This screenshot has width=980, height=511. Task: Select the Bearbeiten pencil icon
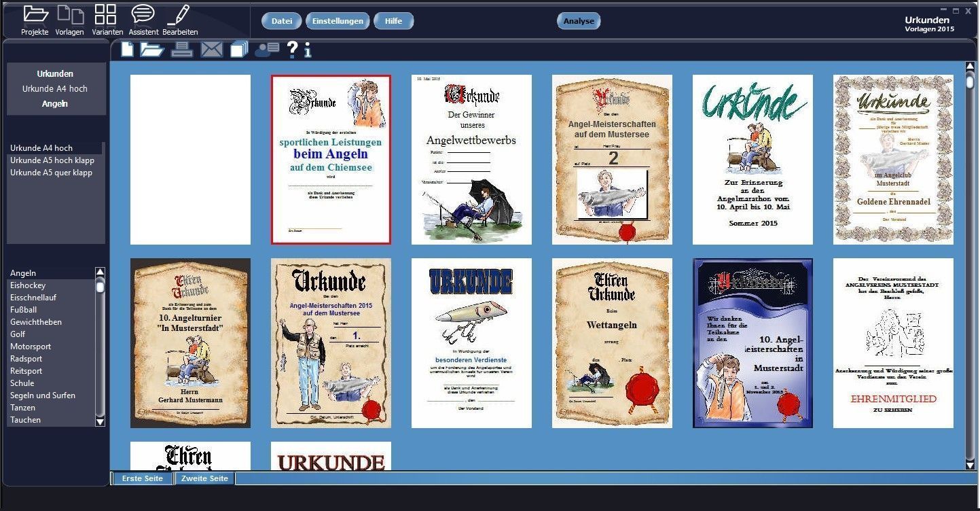(179, 15)
